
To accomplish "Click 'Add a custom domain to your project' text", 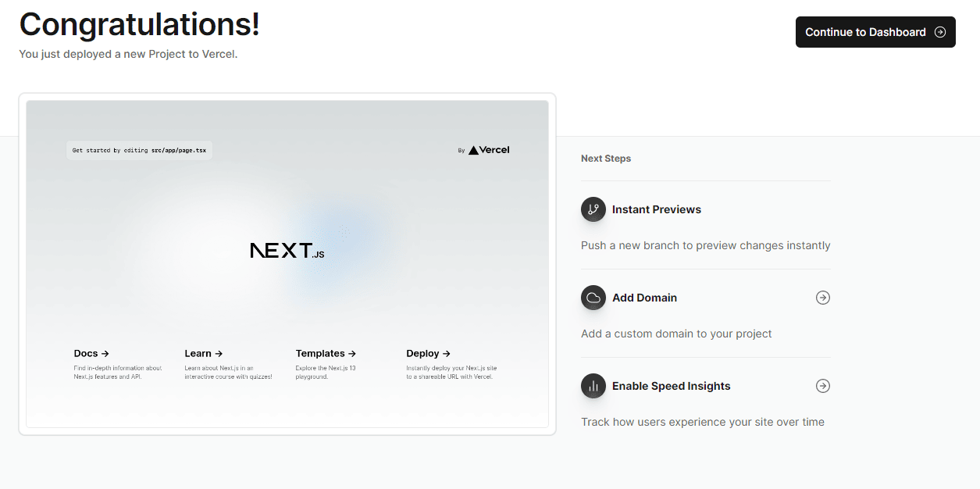I will 676,334.
